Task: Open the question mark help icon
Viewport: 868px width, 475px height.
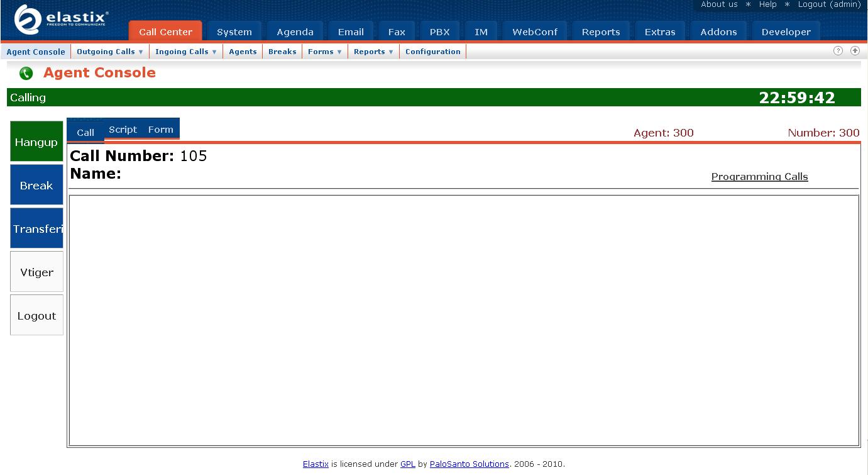Action: click(x=838, y=51)
